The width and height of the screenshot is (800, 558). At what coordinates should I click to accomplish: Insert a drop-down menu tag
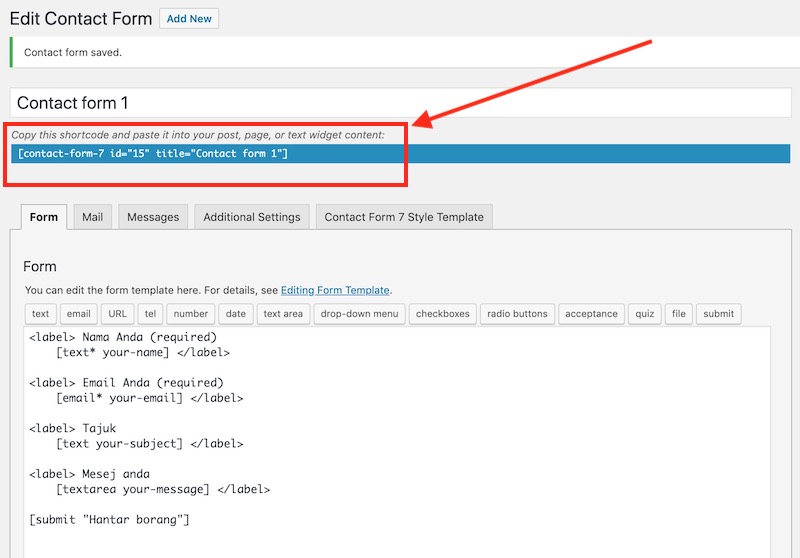click(359, 314)
